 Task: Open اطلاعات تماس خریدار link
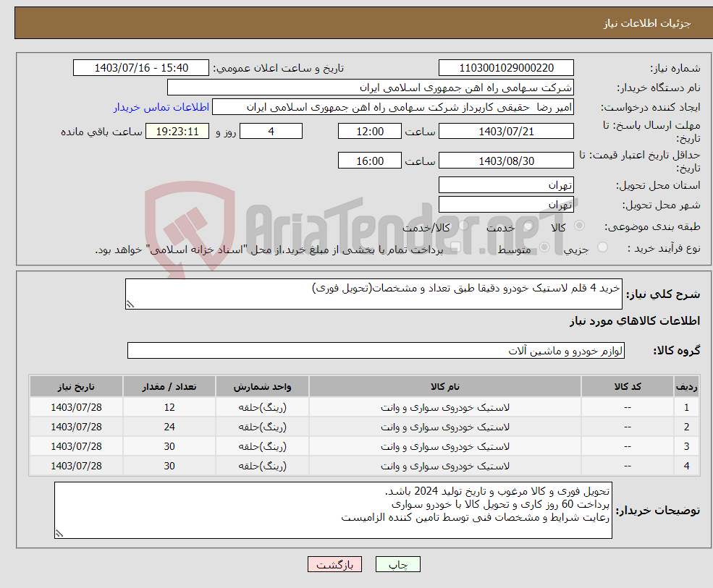[x=161, y=107]
